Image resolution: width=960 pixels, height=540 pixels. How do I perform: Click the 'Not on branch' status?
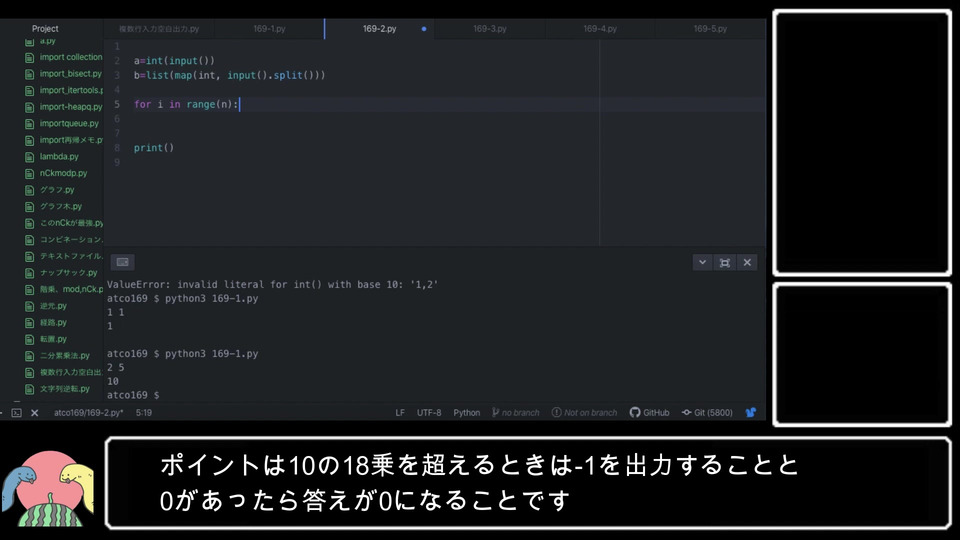coord(585,413)
